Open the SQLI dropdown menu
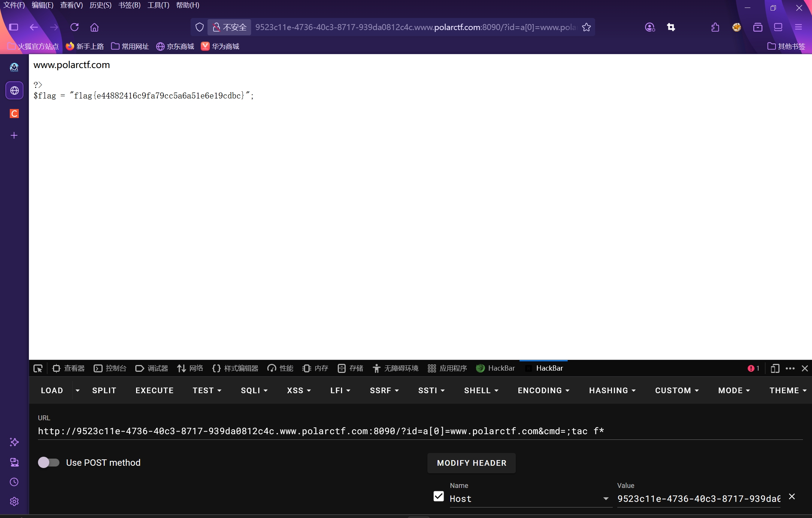Image resolution: width=812 pixels, height=518 pixels. 254,391
